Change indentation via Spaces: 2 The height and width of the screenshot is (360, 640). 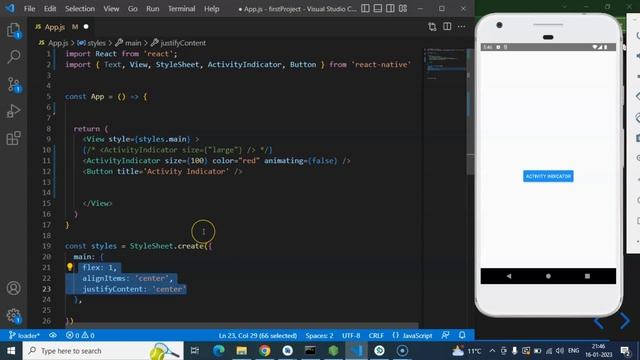[x=319, y=336]
